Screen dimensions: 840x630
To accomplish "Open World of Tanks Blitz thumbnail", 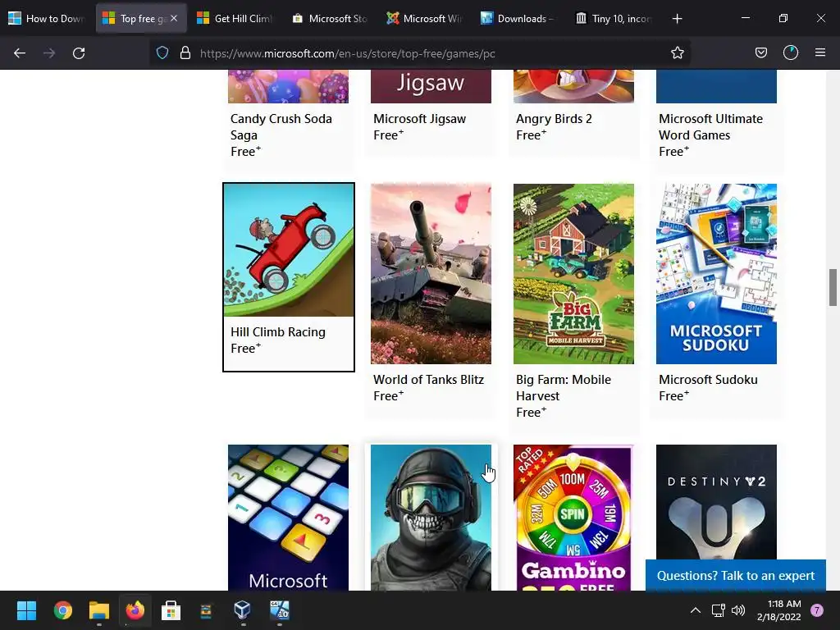I will 431,274.
